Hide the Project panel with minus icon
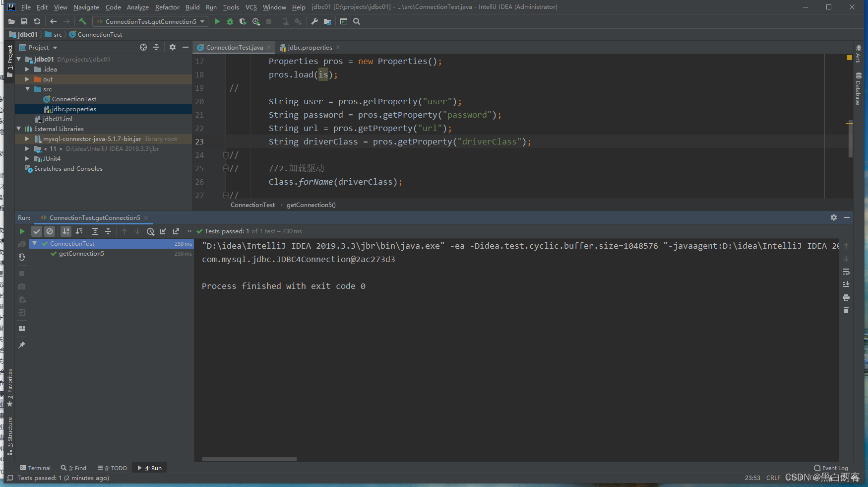Image resolution: width=868 pixels, height=487 pixels. coord(186,47)
